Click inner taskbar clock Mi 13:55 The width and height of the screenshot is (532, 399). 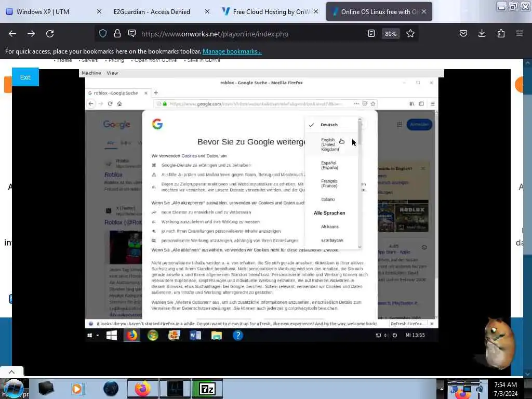[415, 335]
